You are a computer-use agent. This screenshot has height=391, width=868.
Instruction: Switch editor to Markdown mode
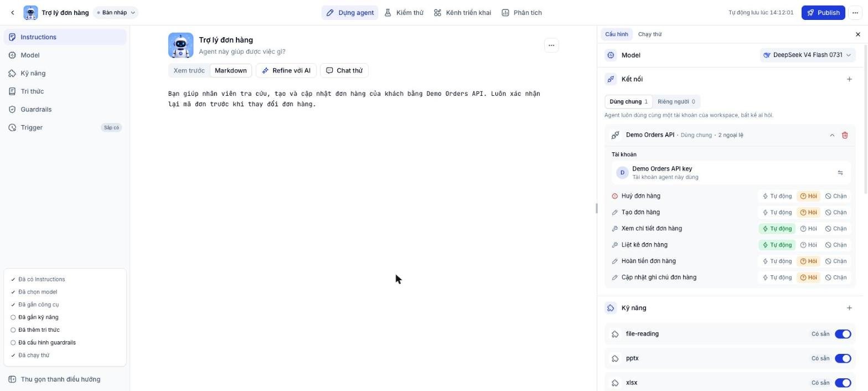coord(231,71)
